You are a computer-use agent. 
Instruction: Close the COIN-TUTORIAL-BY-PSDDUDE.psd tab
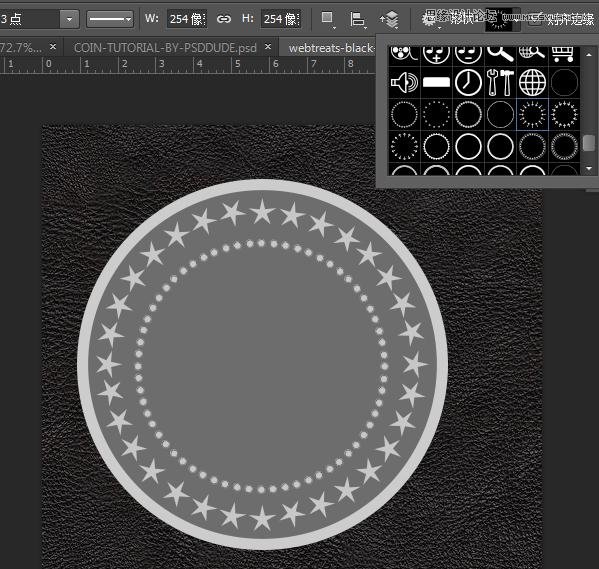[x=268, y=47]
